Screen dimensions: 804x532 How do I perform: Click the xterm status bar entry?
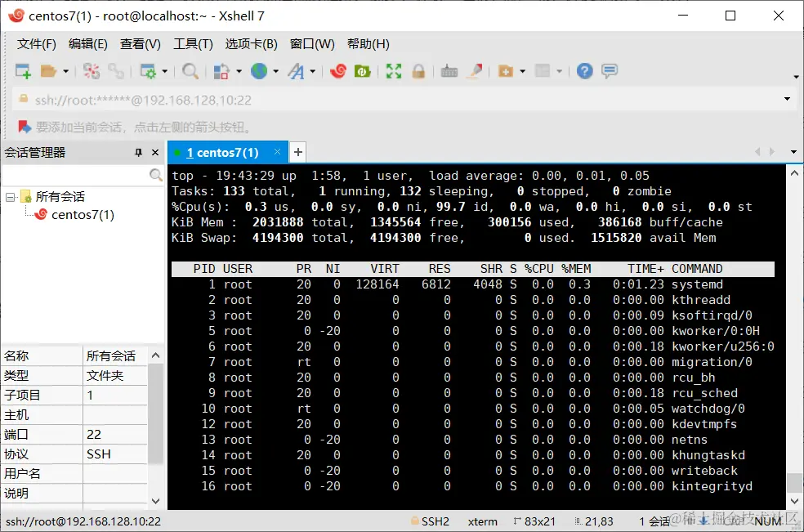coord(483,521)
